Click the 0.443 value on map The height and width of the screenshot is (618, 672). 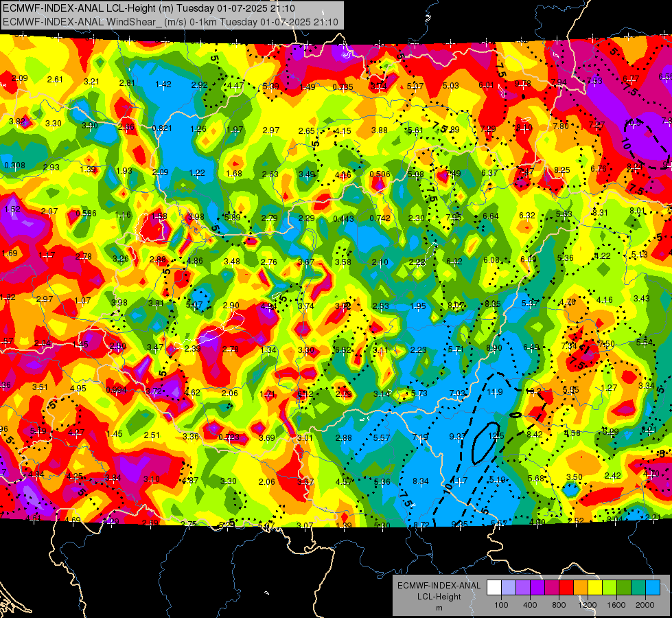point(343,219)
